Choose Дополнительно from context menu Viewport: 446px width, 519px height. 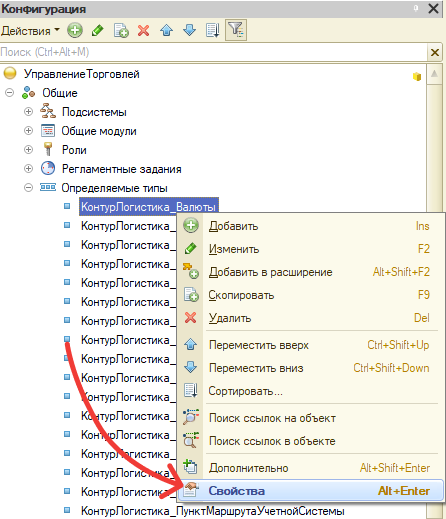[311, 468]
